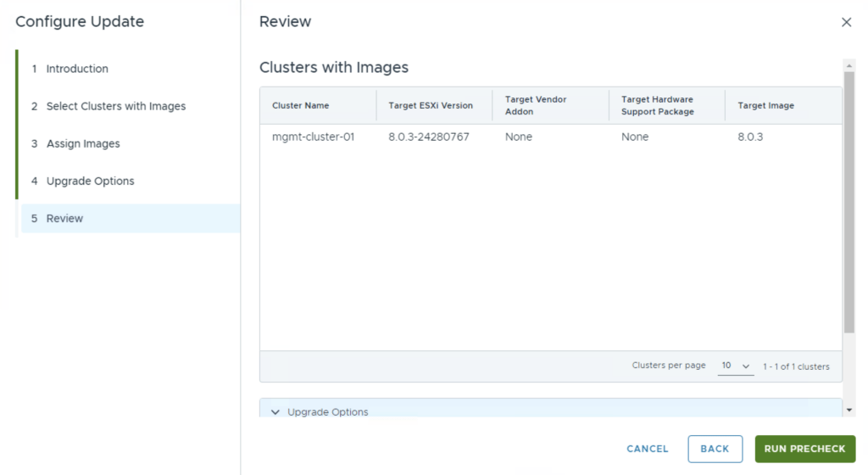Click the scrollbar down arrow
The height and width of the screenshot is (475, 868).
point(849,411)
